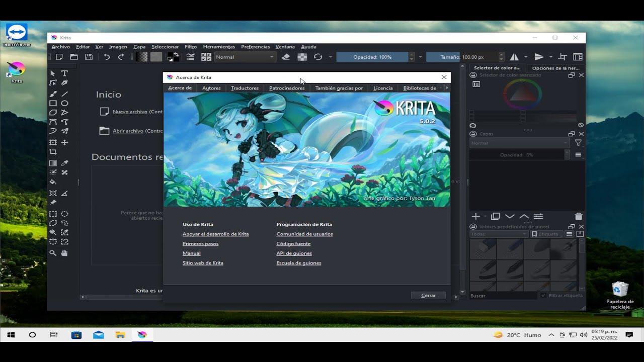Select the Freehand Brush tool
This screenshot has width=644, height=362.
coord(53,93)
